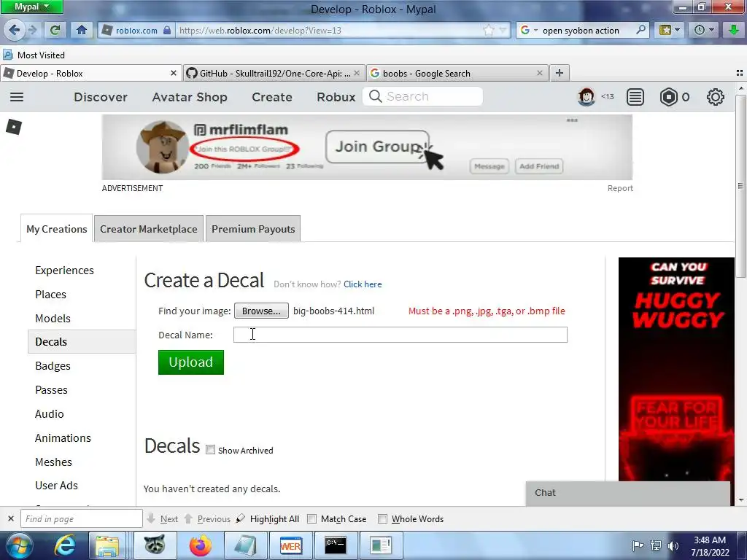Click Previous in the find bar
Viewport: 747px width, 560px height.
click(208, 518)
